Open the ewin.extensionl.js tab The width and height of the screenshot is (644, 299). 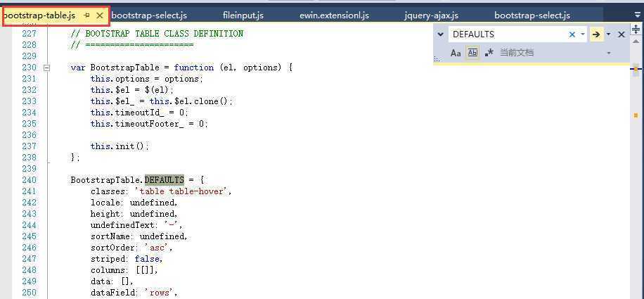[335, 15]
